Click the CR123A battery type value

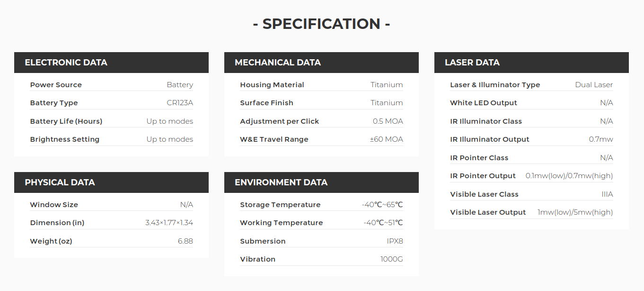pyautogui.click(x=180, y=103)
